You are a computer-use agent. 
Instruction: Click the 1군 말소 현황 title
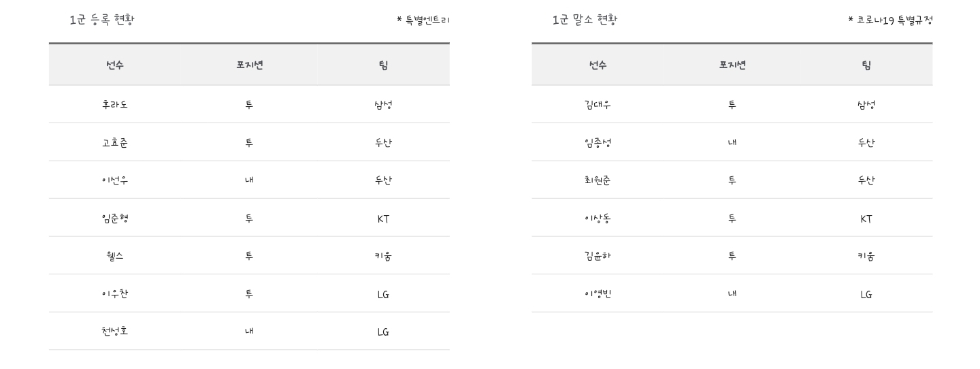585,20
